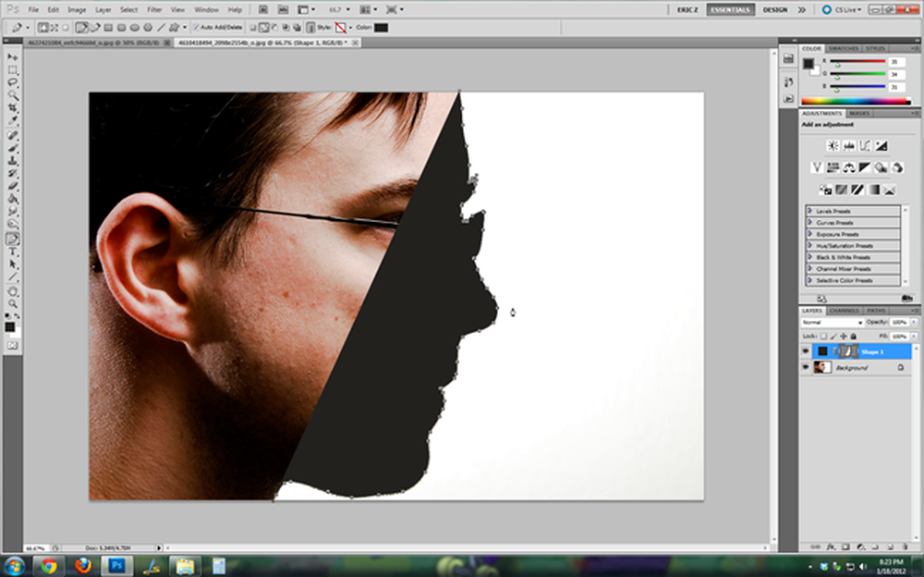924x577 pixels.
Task: Add a Vibrance adjustment
Action: (817, 167)
